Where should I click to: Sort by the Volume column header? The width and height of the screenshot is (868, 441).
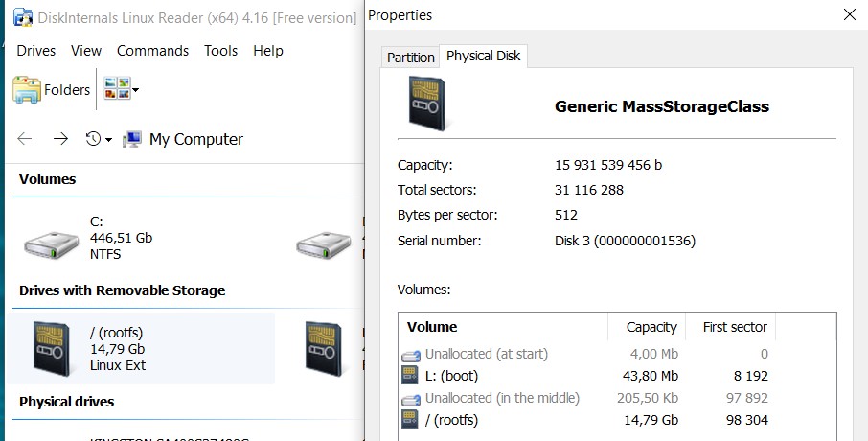click(503, 327)
